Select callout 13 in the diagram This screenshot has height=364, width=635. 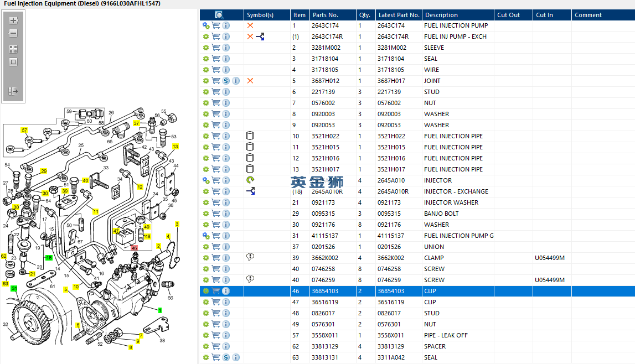[175, 147]
